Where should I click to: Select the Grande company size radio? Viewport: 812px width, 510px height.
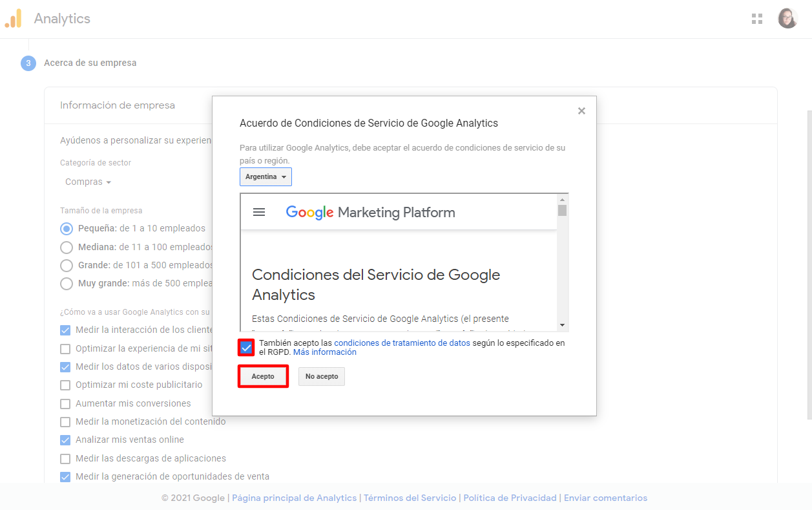tap(66, 265)
